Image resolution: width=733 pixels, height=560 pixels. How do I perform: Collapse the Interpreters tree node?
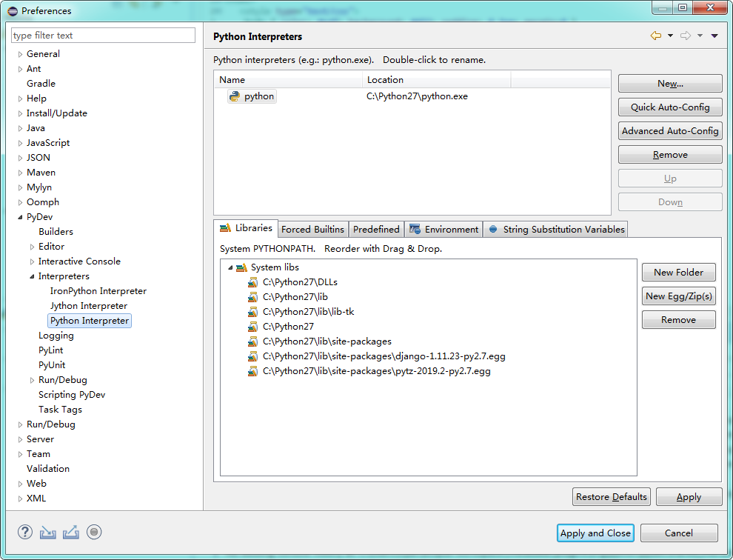pyautogui.click(x=32, y=276)
